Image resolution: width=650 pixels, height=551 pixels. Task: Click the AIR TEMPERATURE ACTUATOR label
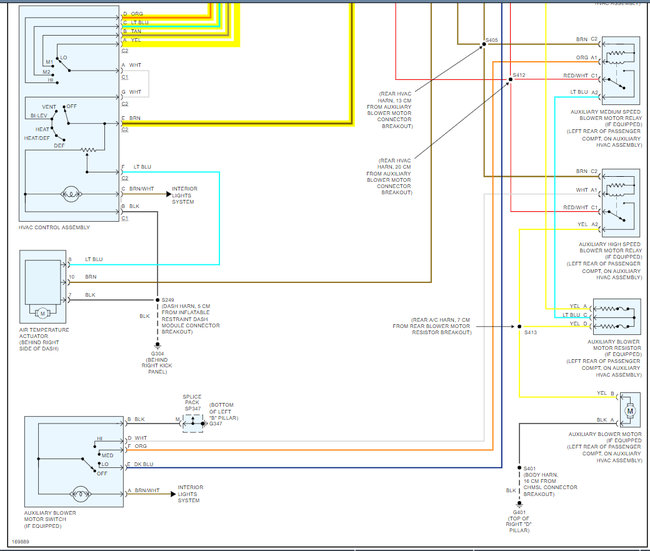pos(44,333)
